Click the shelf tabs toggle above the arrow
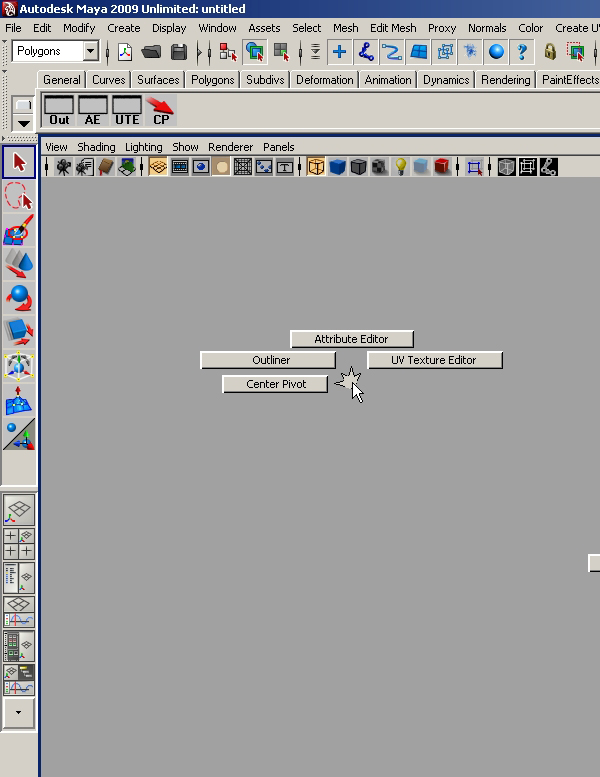 [23, 105]
